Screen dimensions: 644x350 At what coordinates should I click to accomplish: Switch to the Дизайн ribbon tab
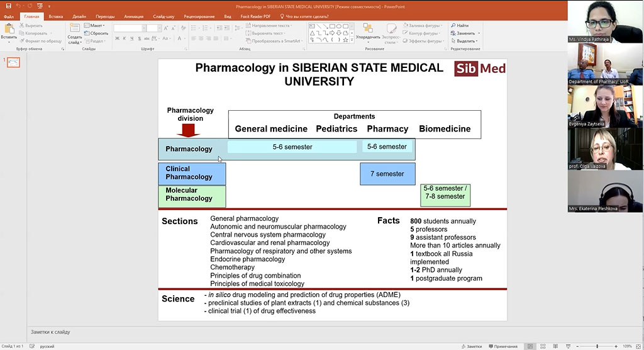[79, 16]
